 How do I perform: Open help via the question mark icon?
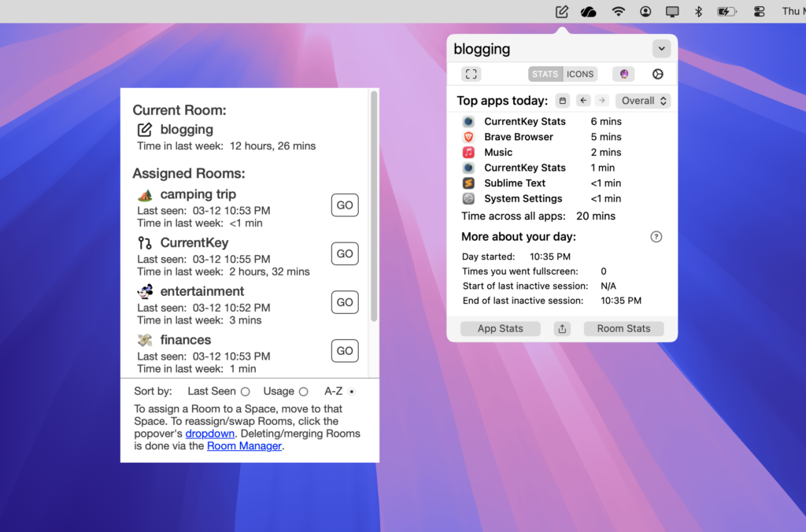(x=656, y=237)
